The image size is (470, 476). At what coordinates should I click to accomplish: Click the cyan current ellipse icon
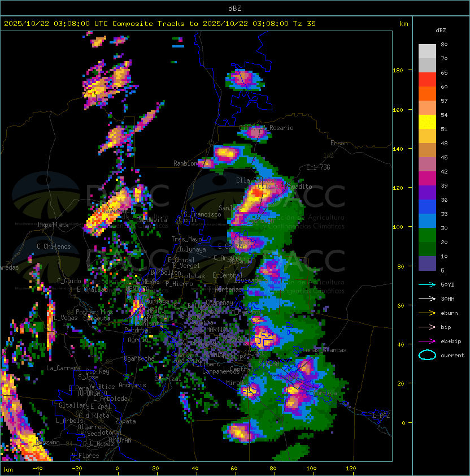(427, 355)
